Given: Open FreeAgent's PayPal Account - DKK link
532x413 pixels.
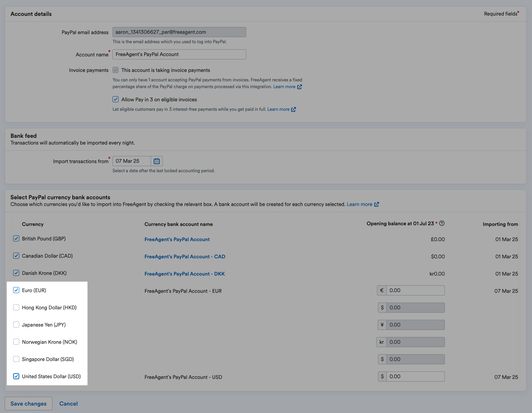Looking at the screenshot, I should click(185, 274).
